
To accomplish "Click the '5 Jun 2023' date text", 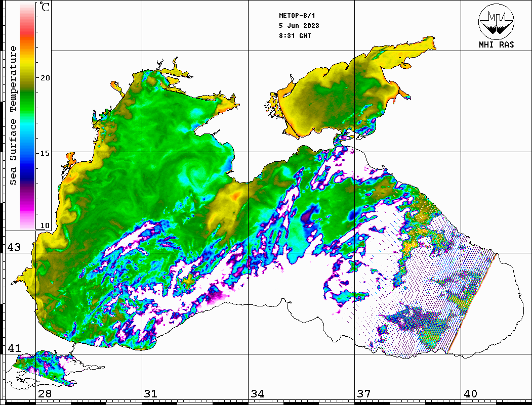I will coord(299,26).
